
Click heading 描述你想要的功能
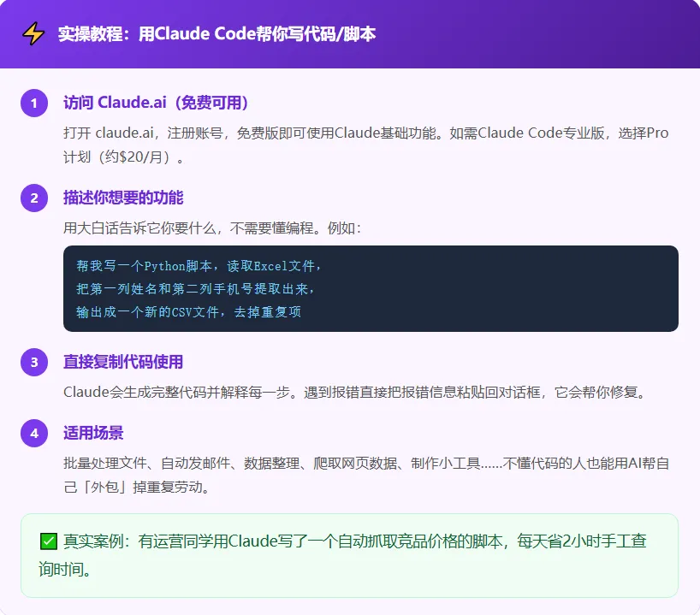tap(123, 198)
